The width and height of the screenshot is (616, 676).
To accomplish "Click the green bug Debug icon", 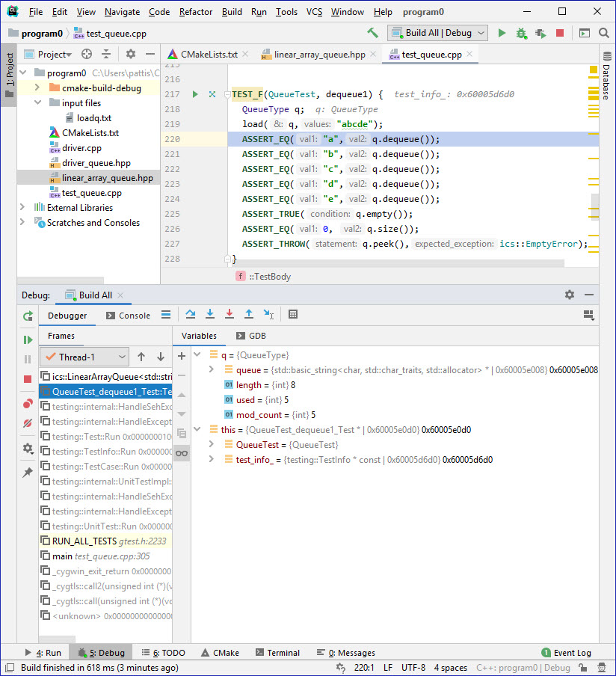I will (x=521, y=33).
